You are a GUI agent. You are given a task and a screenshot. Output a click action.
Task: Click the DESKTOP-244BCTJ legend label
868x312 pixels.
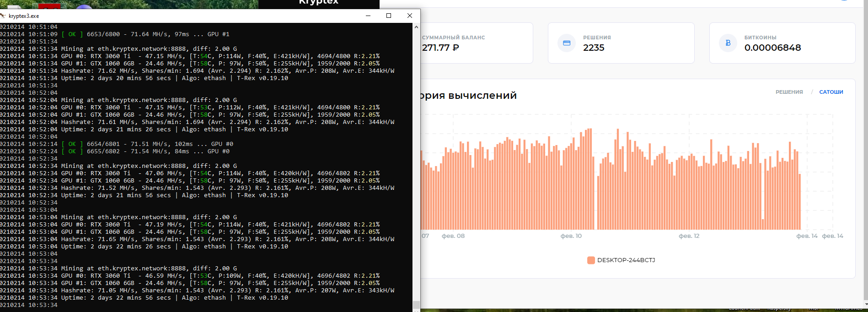(626, 260)
